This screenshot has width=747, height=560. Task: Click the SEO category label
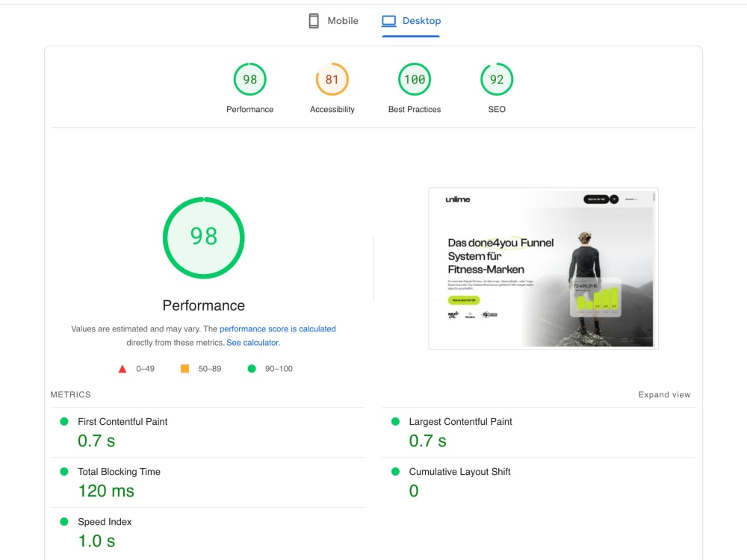click(x=497, y=110)
